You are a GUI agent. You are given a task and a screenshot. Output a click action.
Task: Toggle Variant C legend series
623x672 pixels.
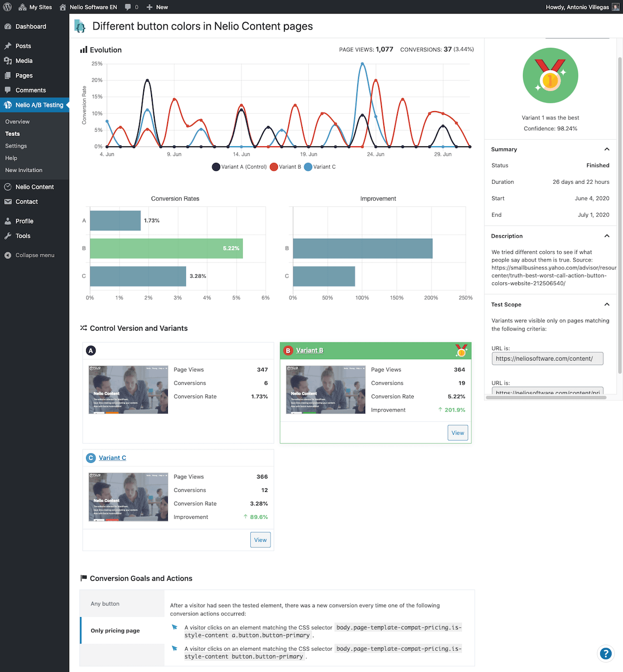point(320,167)
